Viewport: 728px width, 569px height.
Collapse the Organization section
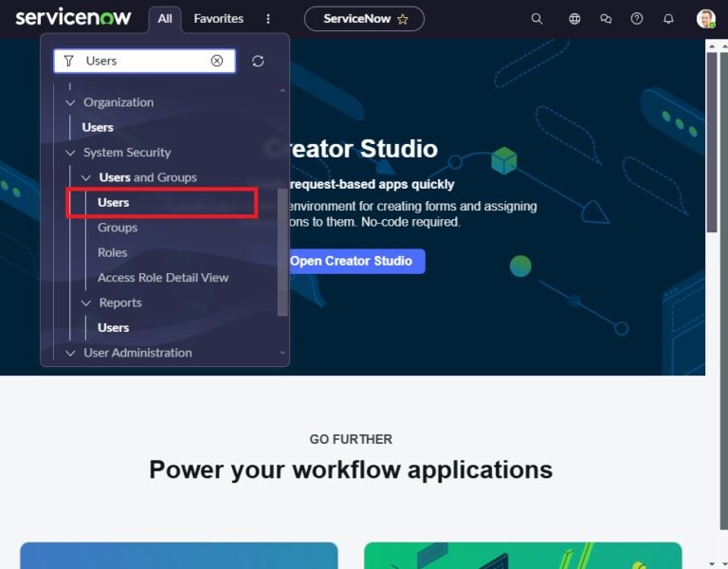(x=69, y=102)
